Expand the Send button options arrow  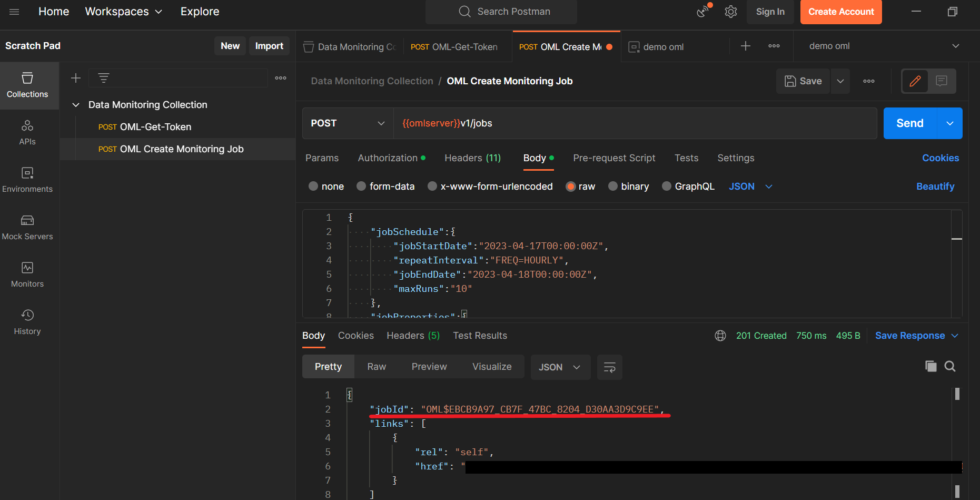(x=949, y=123)
